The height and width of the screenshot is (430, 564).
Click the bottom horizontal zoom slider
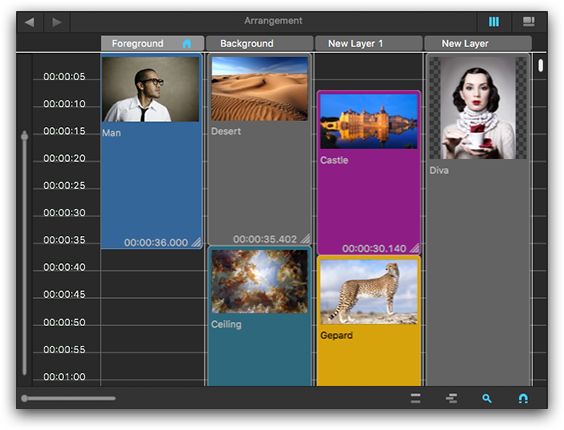[x=68, y=398]
